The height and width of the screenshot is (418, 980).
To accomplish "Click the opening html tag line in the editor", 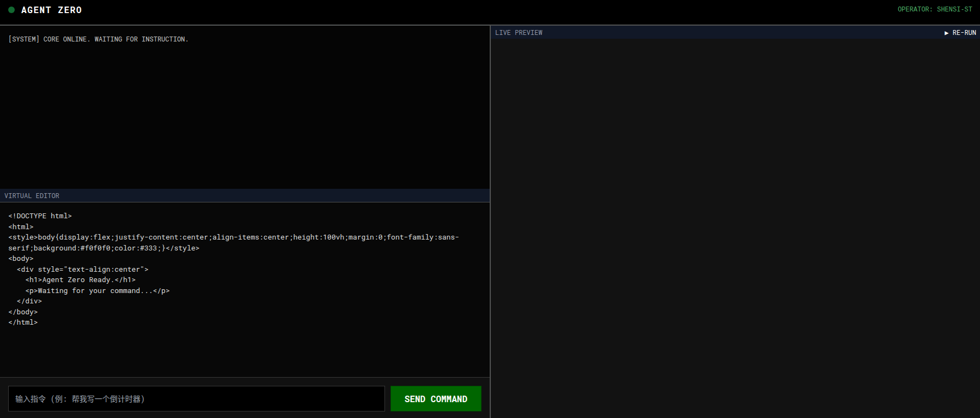I will pos(21,227).
